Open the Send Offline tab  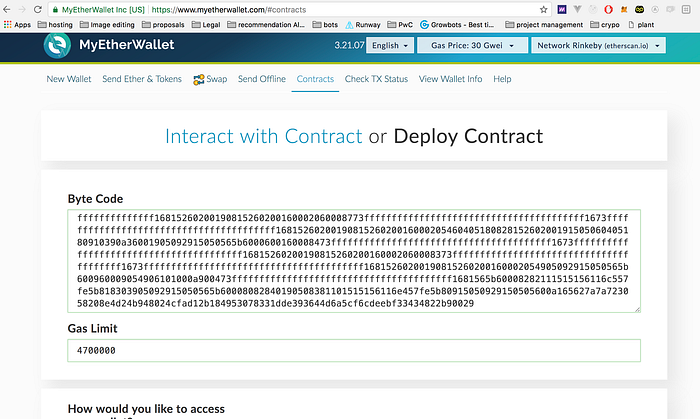click(262, 79)
